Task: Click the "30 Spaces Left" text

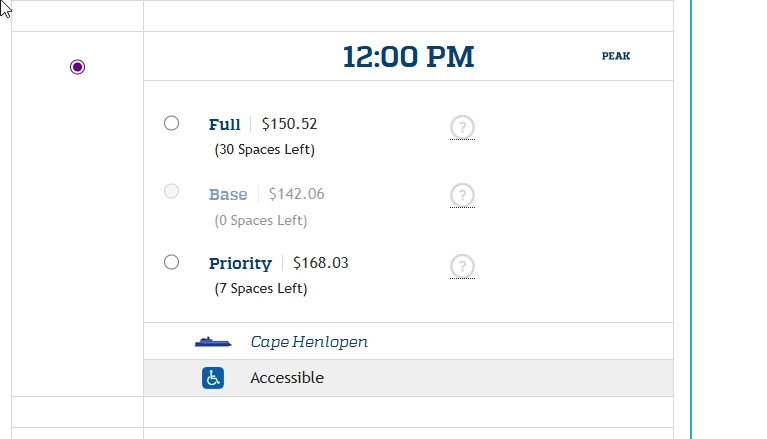Action: tap(265, 150)
